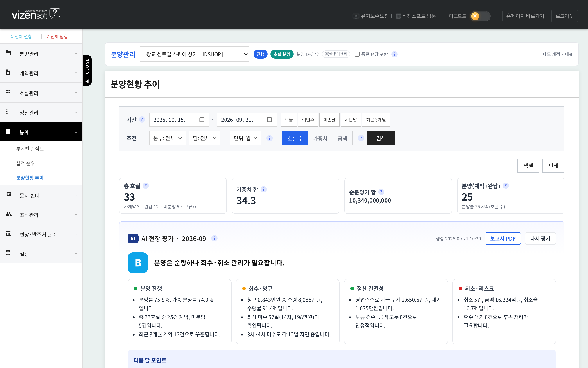
Task: Click the 통계 chart sidebar icon
Action: [x=8, y=131]
